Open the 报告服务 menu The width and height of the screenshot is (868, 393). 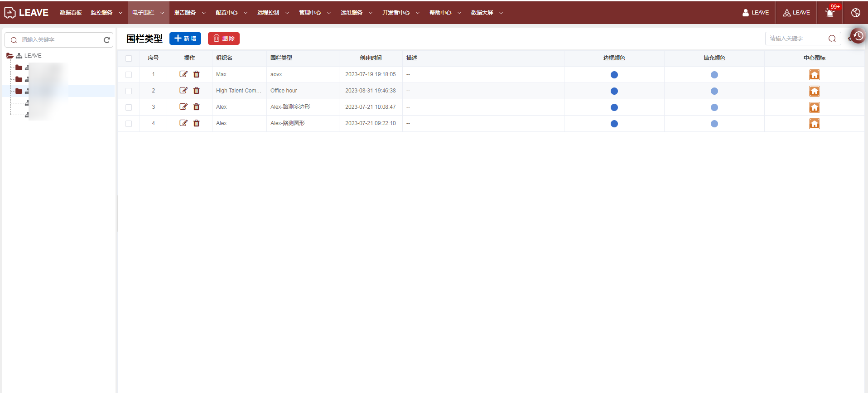[189, 13]
